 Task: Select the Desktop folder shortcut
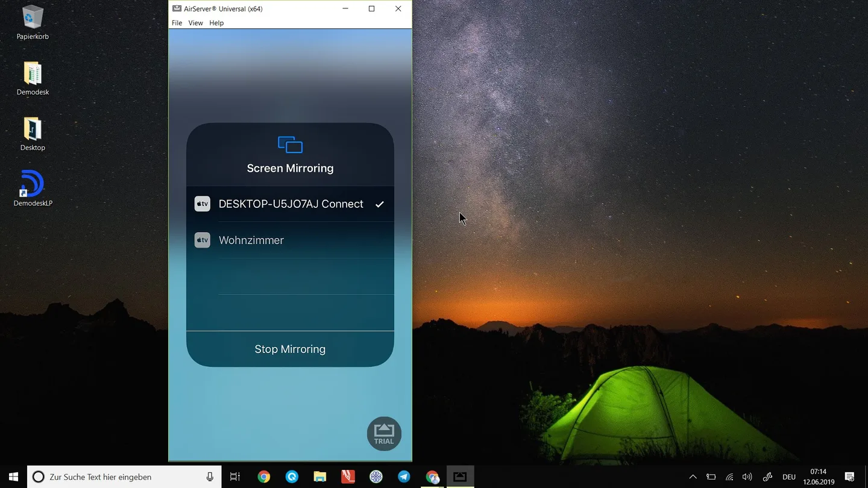click(x=33, y=134)
